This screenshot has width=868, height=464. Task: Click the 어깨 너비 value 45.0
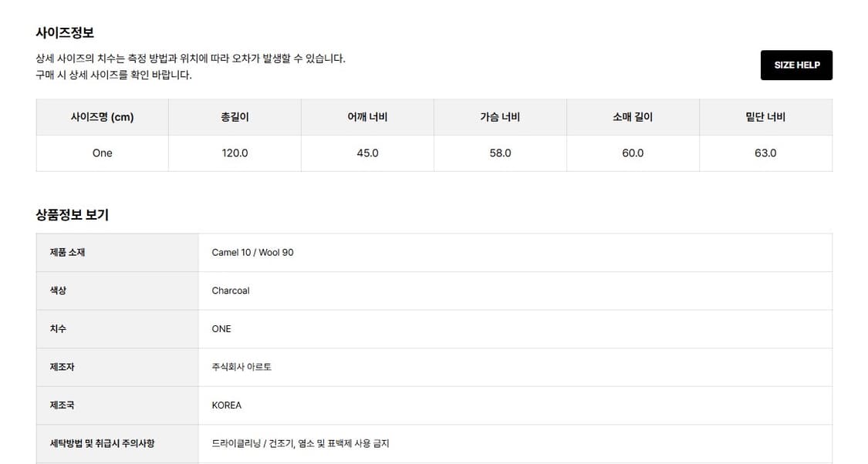367,153
